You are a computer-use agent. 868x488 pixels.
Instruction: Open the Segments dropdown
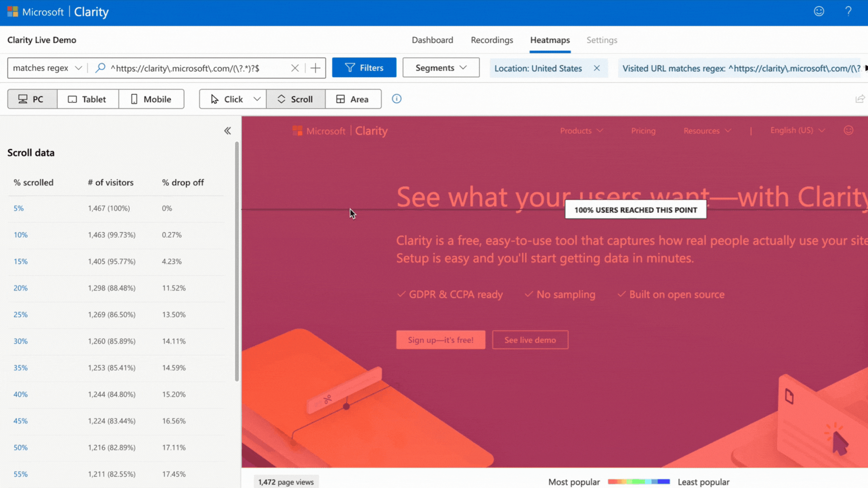coord(441,68)
